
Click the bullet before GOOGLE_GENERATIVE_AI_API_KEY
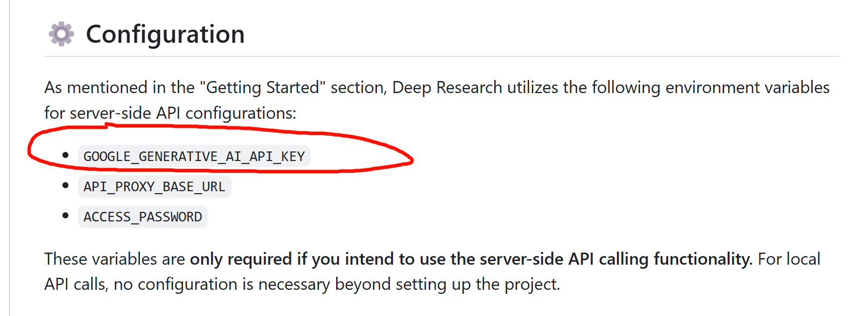point(65,155)
